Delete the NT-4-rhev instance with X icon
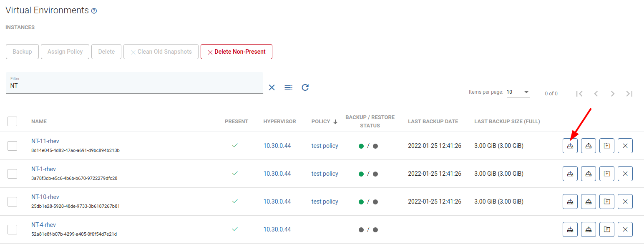This screenshot has height=244, width=644. (625, 229)
